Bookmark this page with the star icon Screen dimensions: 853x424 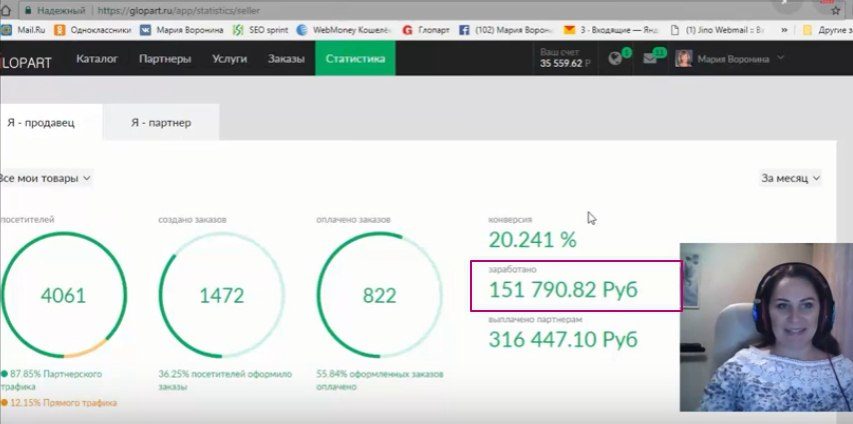(836, 11)
